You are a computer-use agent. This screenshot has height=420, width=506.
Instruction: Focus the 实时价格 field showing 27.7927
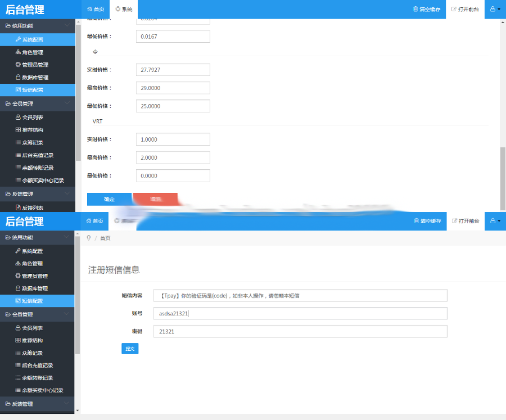[x=173, y=70]
